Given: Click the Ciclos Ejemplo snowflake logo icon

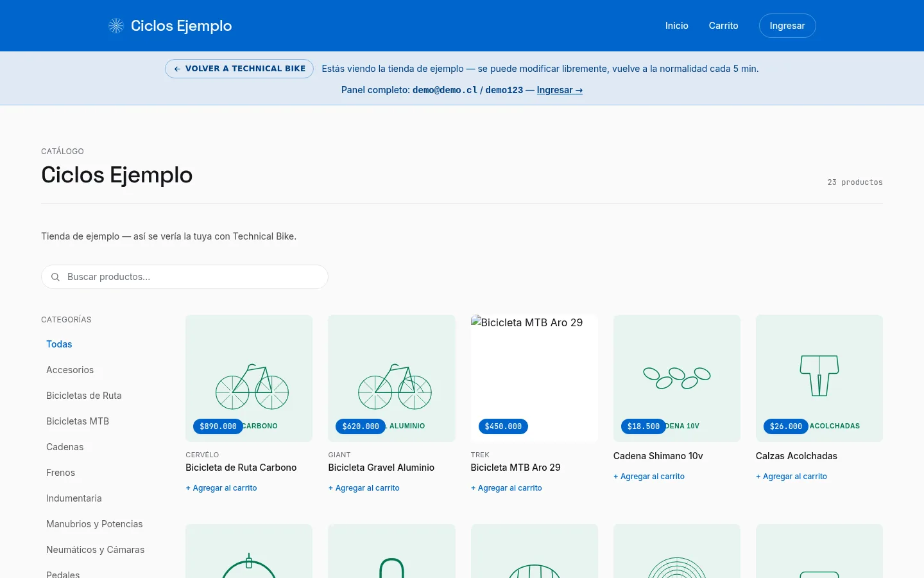Looking at the screenshot, I should (x=116, y=26).
